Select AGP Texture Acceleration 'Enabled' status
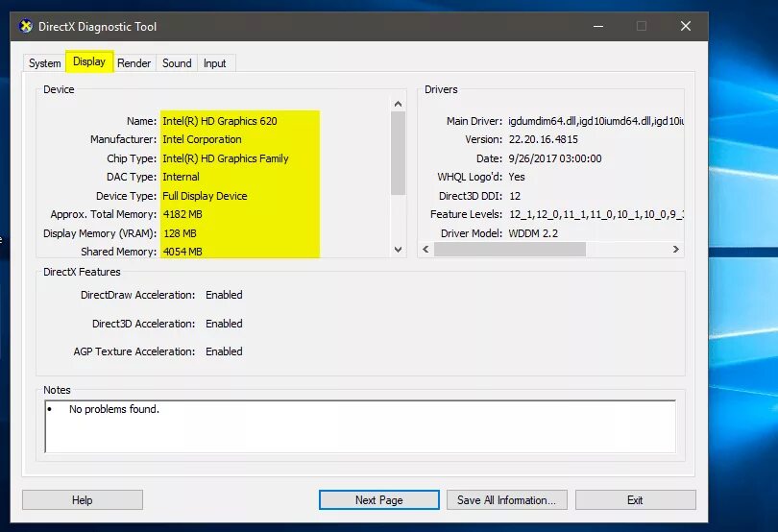 (x=224, y=351)
